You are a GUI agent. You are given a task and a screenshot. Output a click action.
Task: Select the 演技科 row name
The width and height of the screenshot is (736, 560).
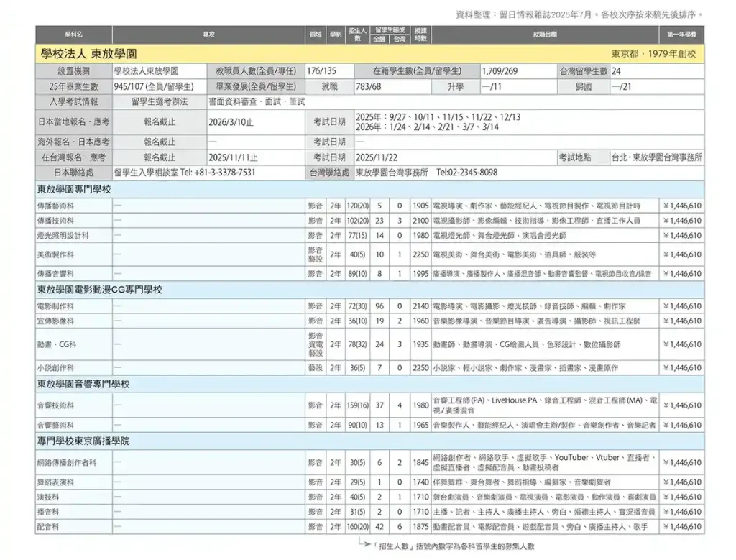(x=48, y=497)
